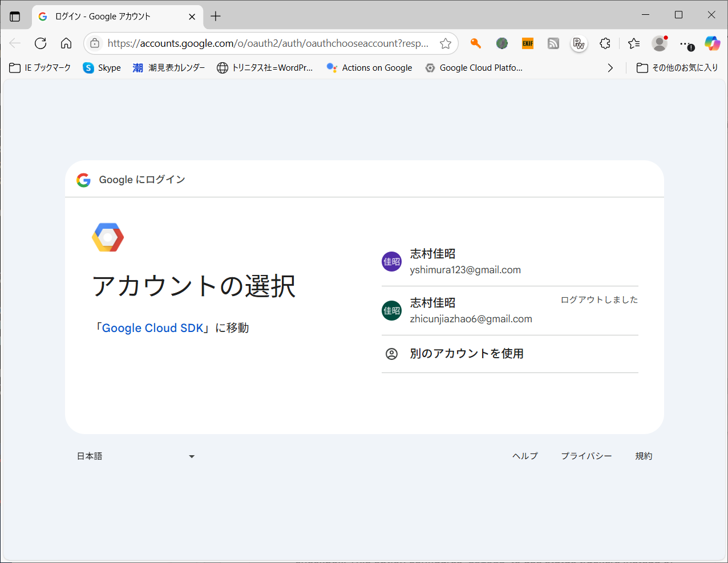Click the browser refresh icon
The image size is (728, 563).
(x=41, y=43)
